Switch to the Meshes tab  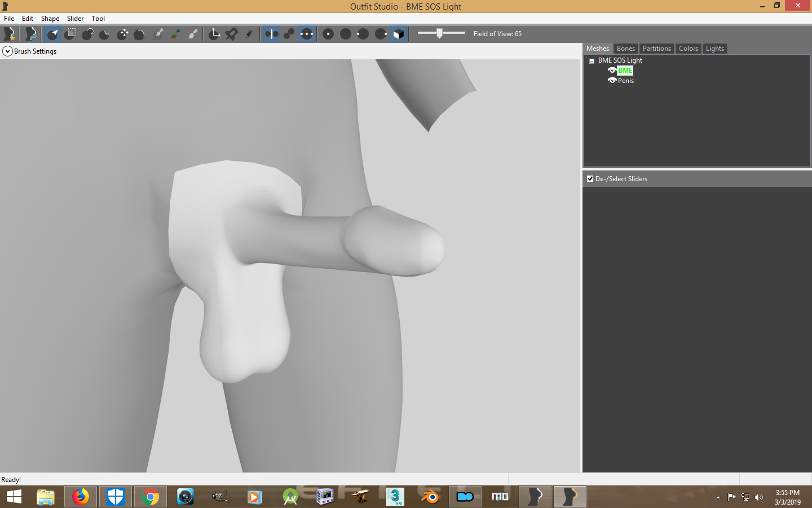598,49
